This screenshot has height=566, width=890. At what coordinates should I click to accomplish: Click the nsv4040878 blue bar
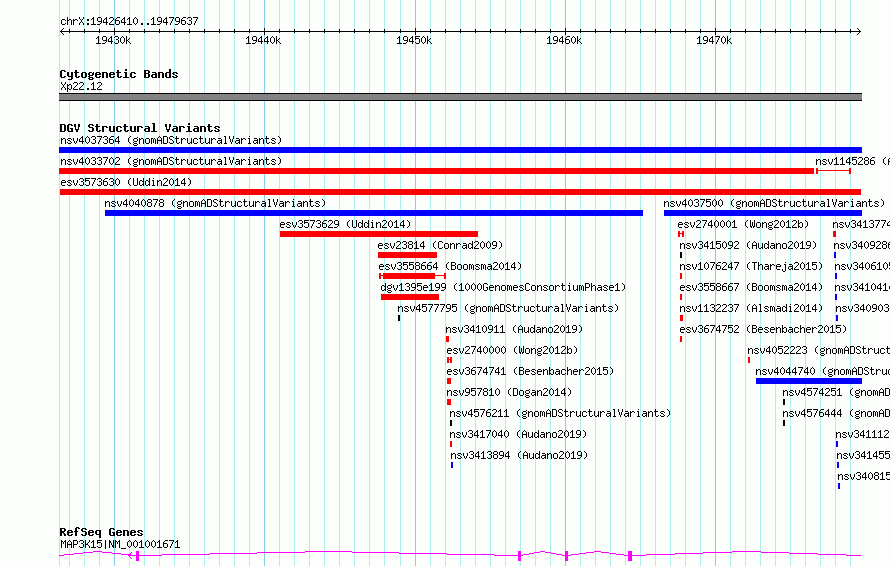[x=373, y=213]
